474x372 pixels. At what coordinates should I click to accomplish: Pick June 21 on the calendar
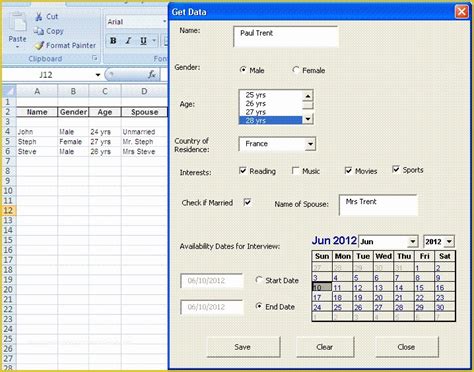point(404,298)
